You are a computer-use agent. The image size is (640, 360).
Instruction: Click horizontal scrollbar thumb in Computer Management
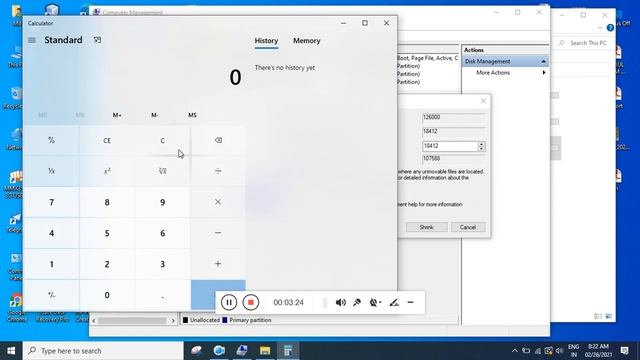click(x=132, y=320)
